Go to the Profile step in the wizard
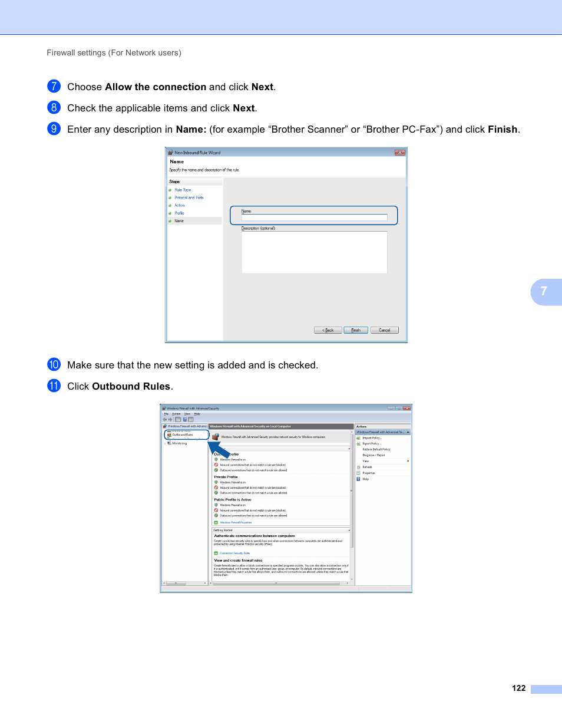The height and width of the screenshot is (728, 562). click(179, 213)
